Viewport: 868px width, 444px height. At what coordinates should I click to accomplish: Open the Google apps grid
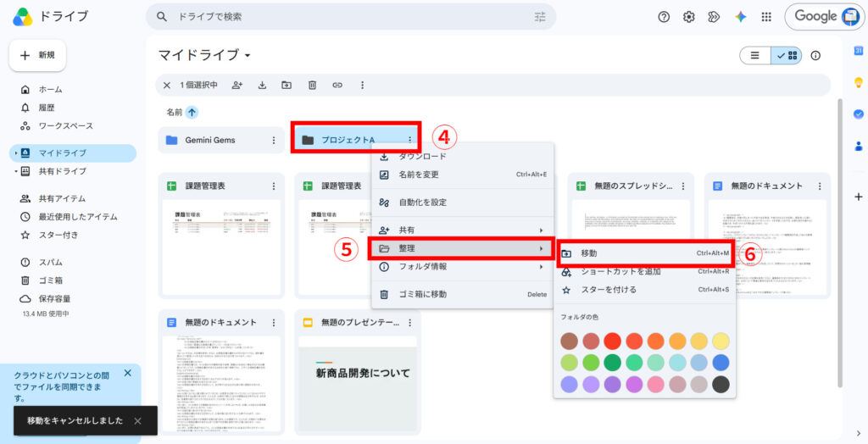[766, 17]
